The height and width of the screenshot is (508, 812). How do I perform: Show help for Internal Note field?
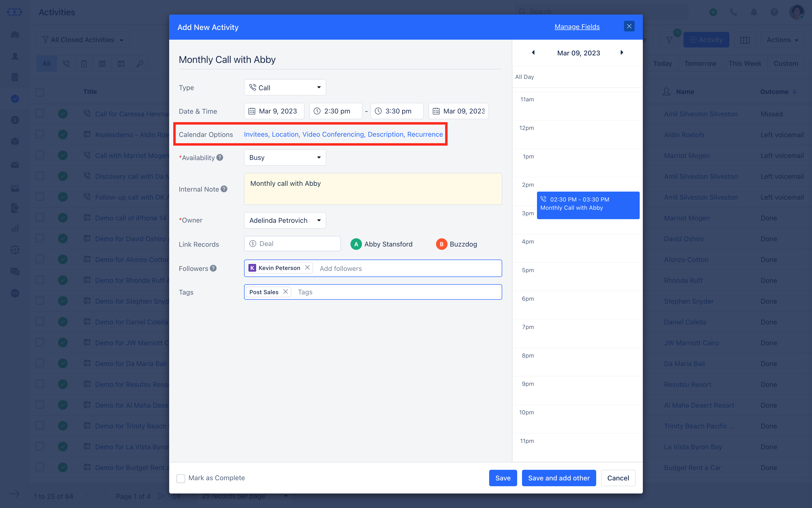pyautogui.click(x=224, y=189)
